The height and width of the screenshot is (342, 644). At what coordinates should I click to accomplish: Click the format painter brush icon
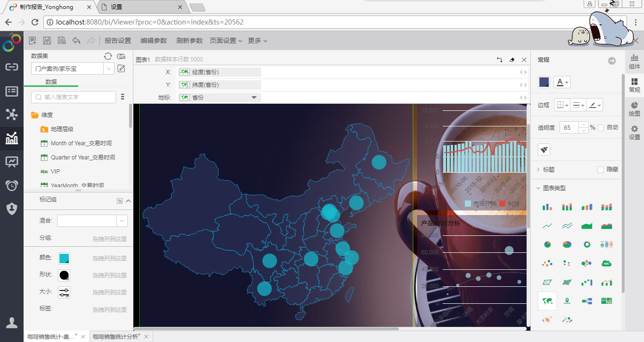(x=544, y=150)
